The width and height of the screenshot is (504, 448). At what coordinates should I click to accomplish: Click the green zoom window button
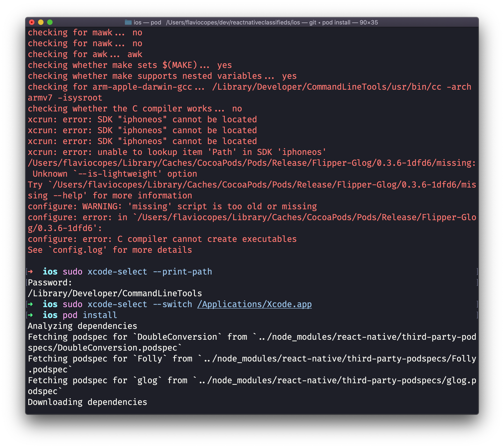click(50, 22)
